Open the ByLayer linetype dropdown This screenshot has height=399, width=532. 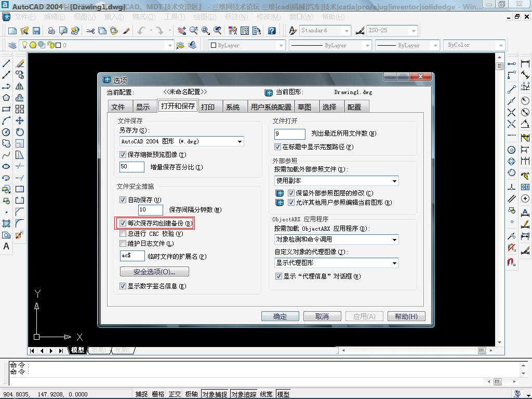coord(367,45)
